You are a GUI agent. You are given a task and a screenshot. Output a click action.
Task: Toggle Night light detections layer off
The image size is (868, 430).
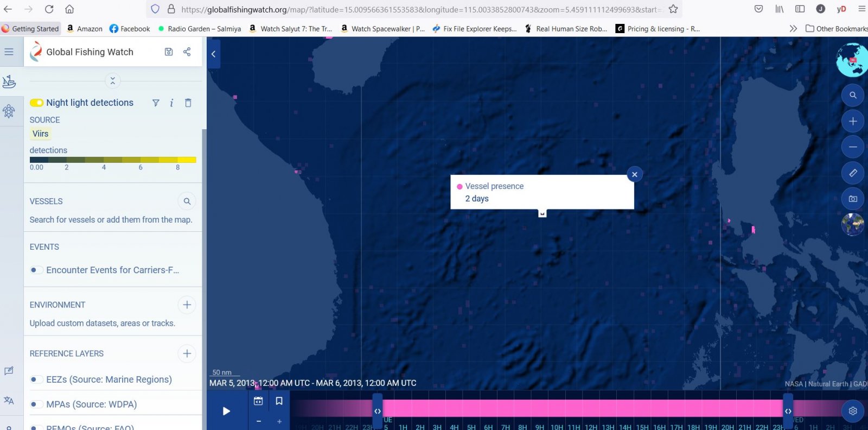[36, 103]
